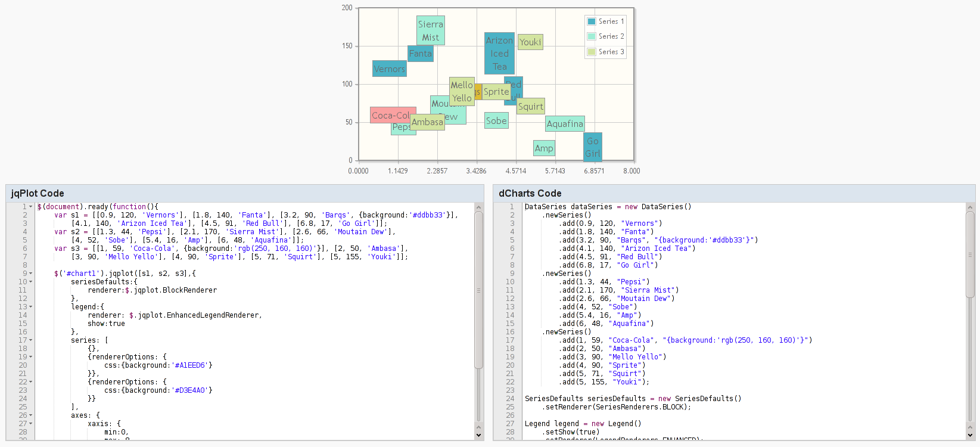Click line number 24 in dCharts gutter
Viewport: 980px width, 447px height.
[510, 399]
